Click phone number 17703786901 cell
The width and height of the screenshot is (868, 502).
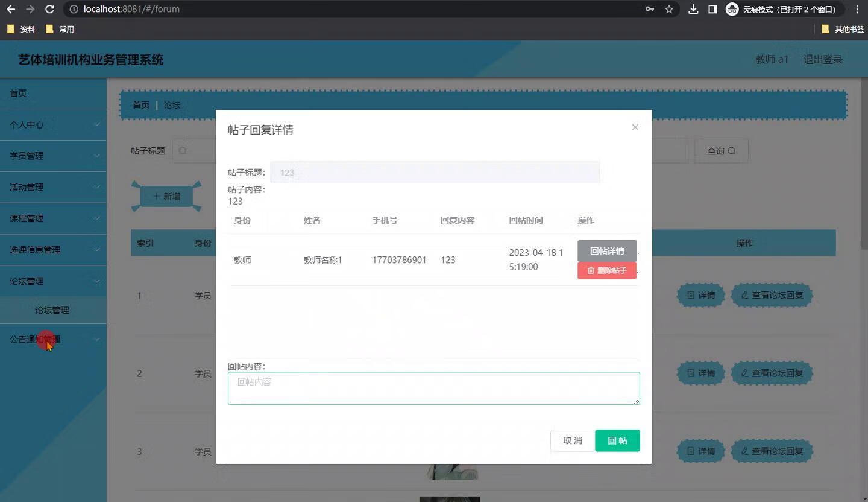point(399,260)
